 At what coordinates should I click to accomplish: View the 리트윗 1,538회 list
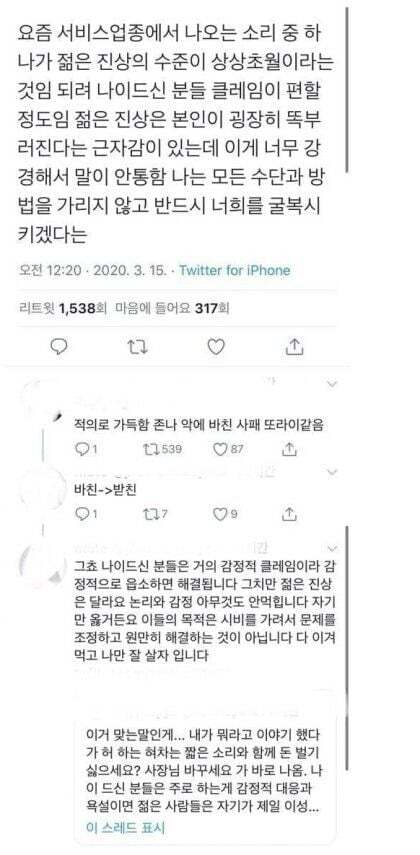point(63,308)
